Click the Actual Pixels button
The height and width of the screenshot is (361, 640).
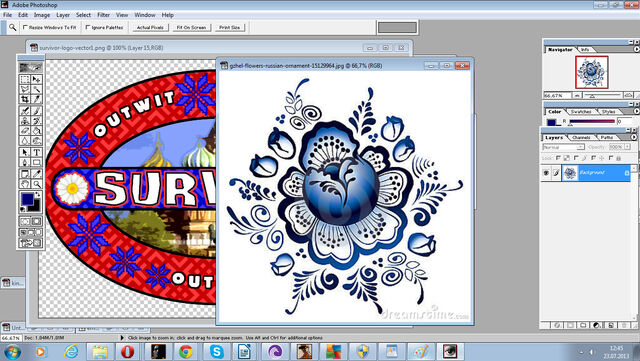click(x=150, y=27)
